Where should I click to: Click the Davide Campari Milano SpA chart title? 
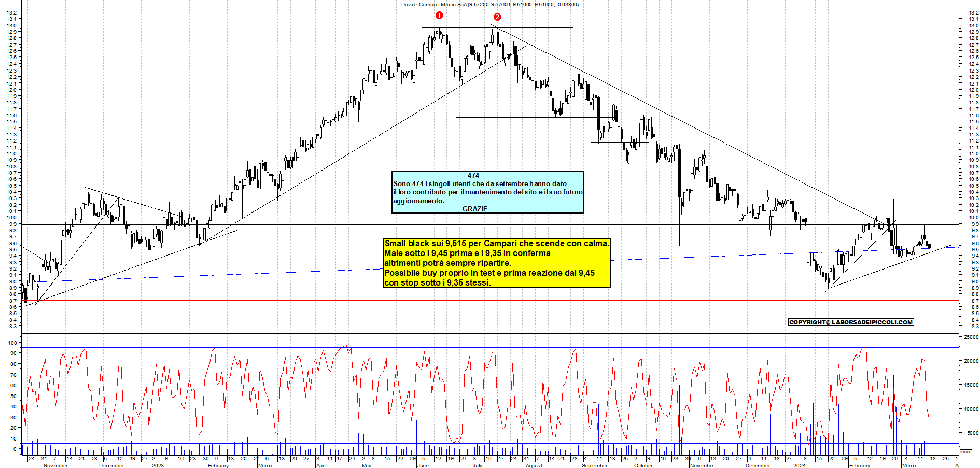click(x=489, y=4)
